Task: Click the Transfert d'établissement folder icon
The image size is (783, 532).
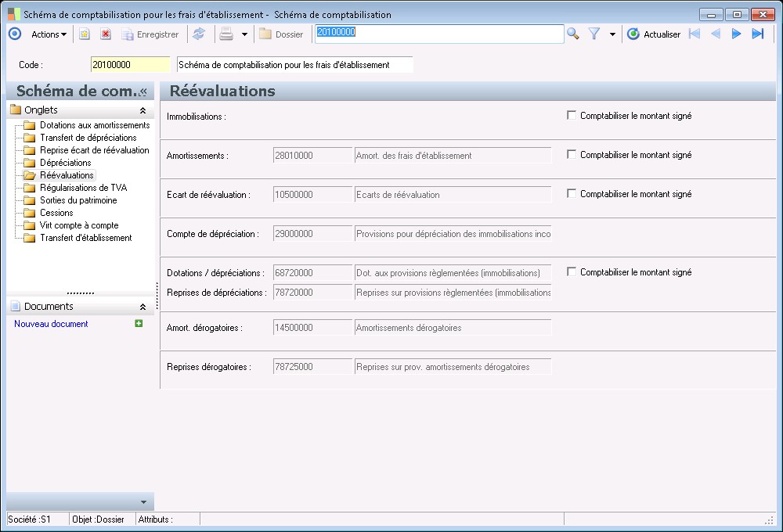Action: point(30,238)
